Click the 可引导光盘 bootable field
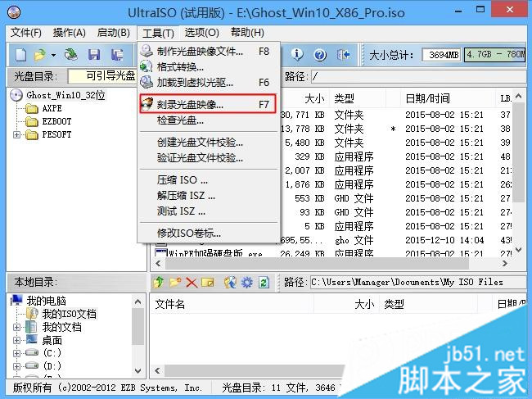This screenshot has height=399, width=532. pyautogui.click(x=102, y=76)
